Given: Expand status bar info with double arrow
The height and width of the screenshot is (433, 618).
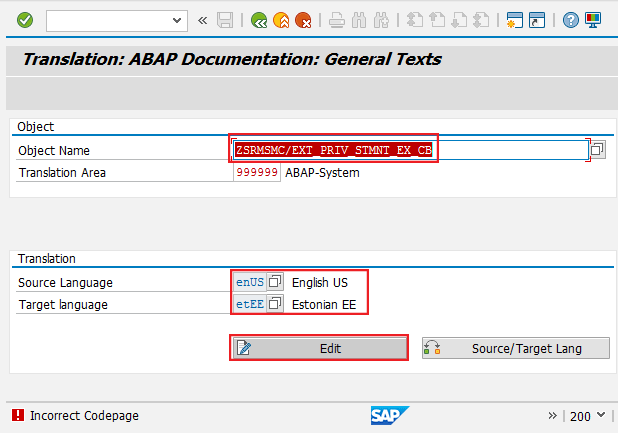Looking at the screenshot, I should (x=553, y=415).
